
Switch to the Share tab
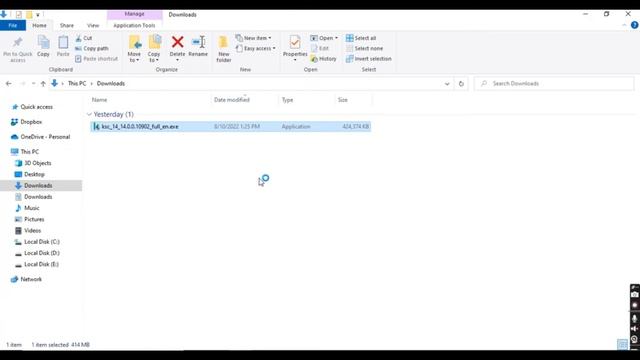click(67, 25)
